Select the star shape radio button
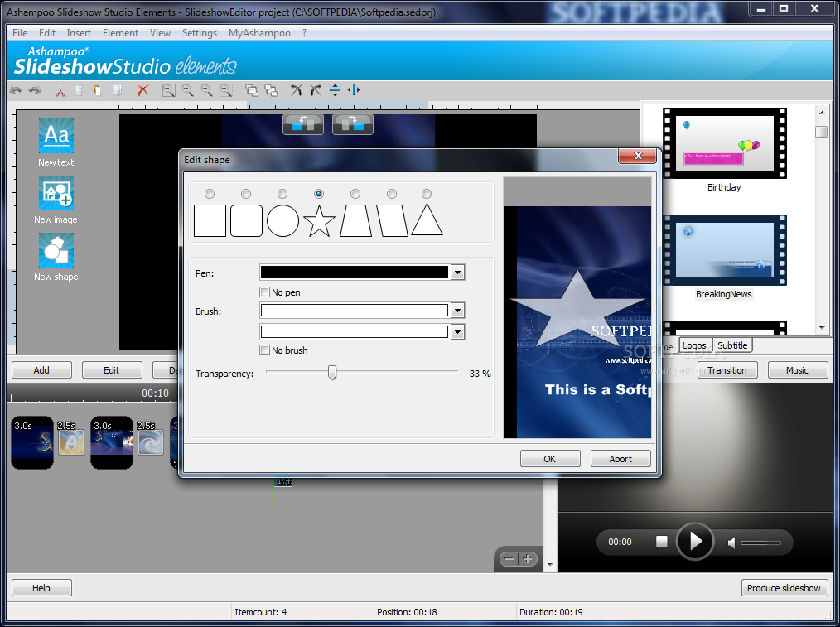 pos(319,194)
